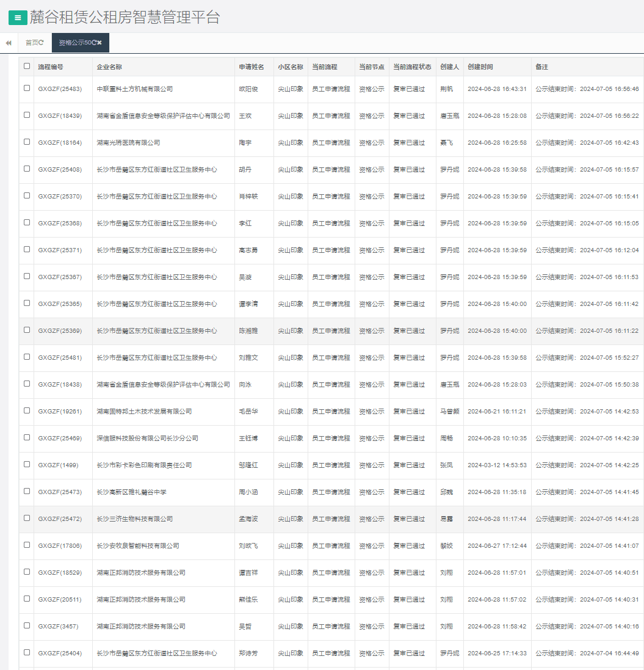This screenshot has height=670, width=644.
Task: Refresh the 首页 tab via its reload icon
Action: tap(41, 43)
